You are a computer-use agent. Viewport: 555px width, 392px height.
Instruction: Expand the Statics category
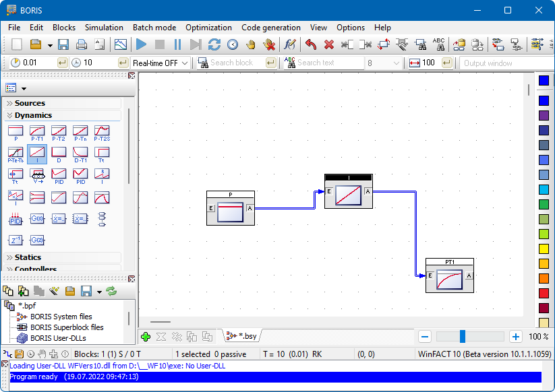pyautogui.click(x=62, y=257)
